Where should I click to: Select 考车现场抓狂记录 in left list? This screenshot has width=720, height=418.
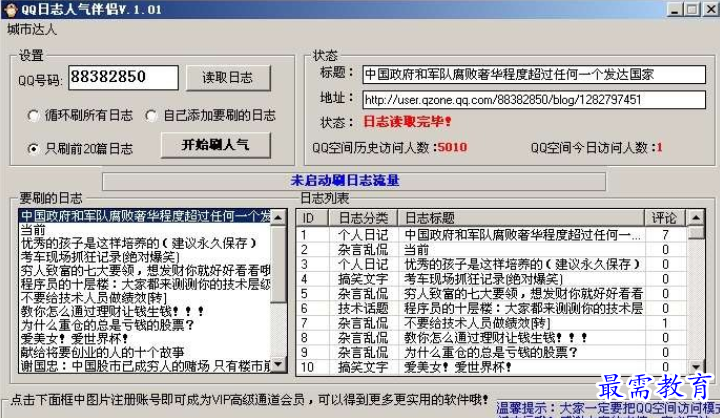tap(145, 257)
